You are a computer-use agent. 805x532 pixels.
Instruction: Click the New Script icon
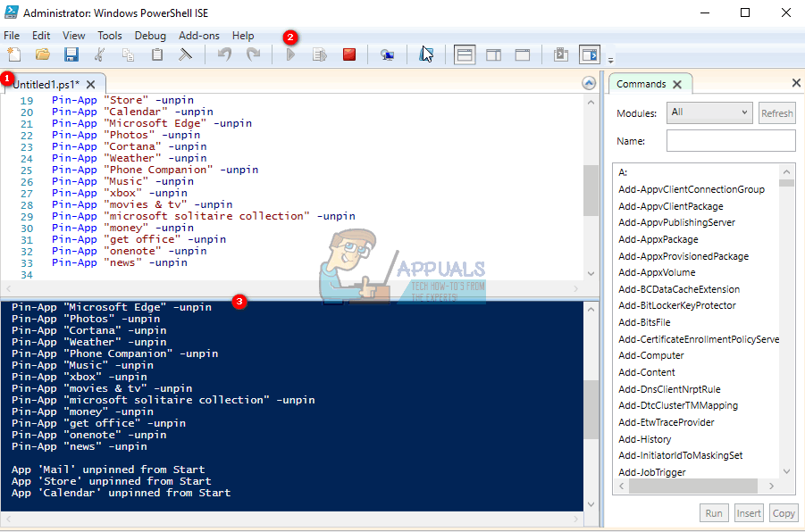tap(13, 55)
